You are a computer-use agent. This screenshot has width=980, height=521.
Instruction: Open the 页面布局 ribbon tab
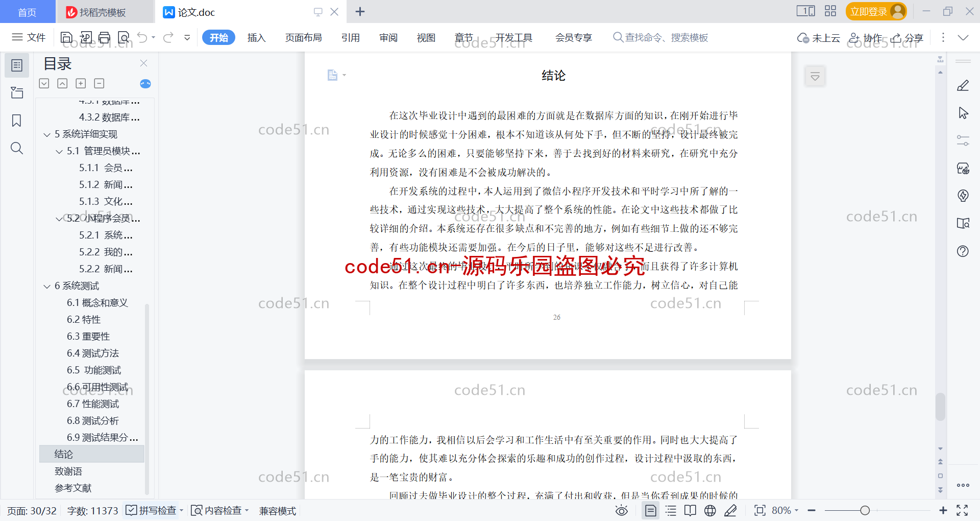pyautogui.click(x=303, y=37)
